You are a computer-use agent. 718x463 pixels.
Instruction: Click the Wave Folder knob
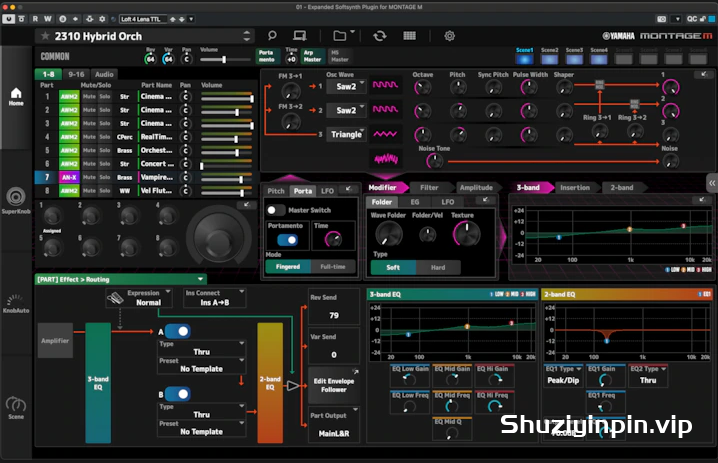point(388,234)
